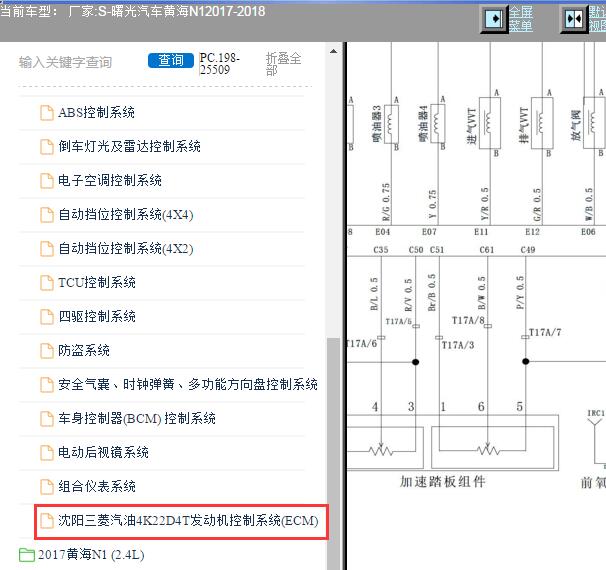The width and height of the screenshot is (606, 570).
Task: Click the page icon beside 自动挡位控制系统(4X2)
Action: (47, 249)
